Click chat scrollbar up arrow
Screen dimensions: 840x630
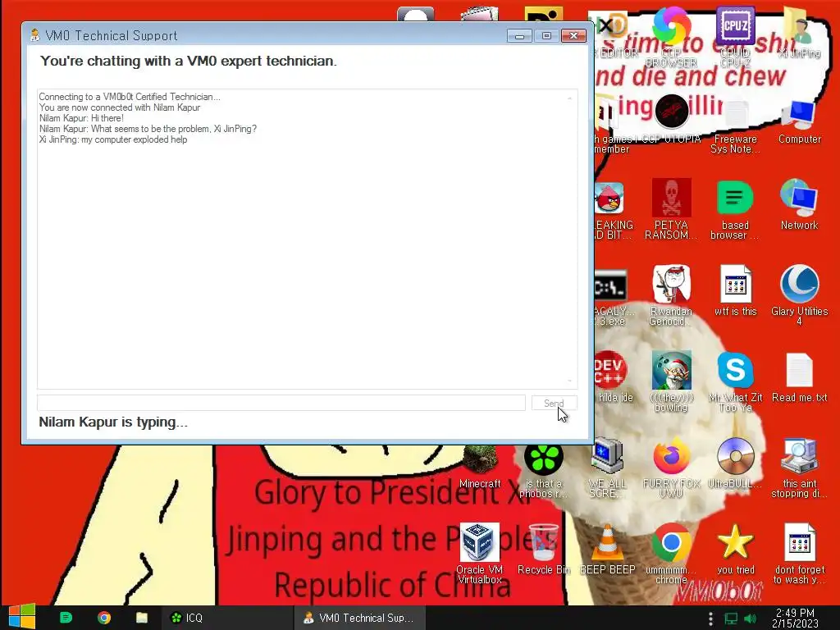[569, 98]
